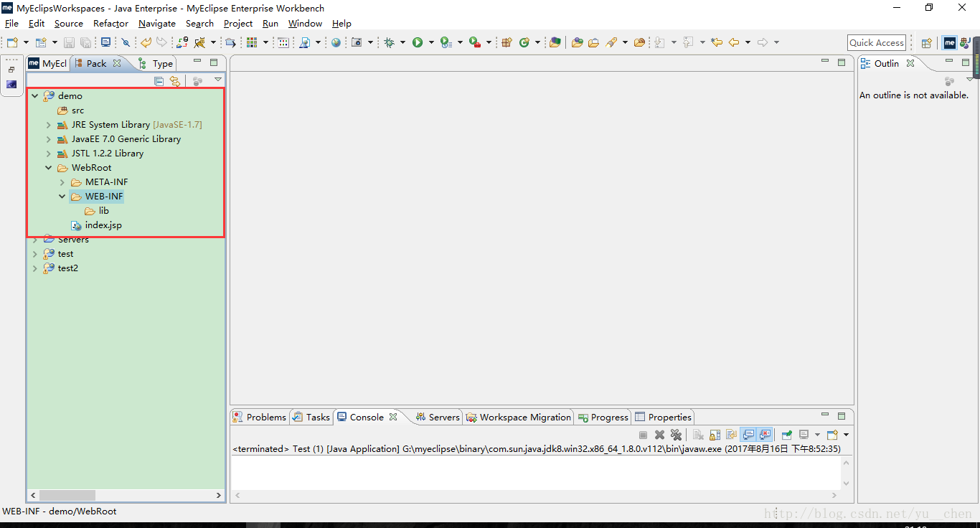Click the New Java Class green icon
This screenshot has width=980, height=528.
point(524,42)
